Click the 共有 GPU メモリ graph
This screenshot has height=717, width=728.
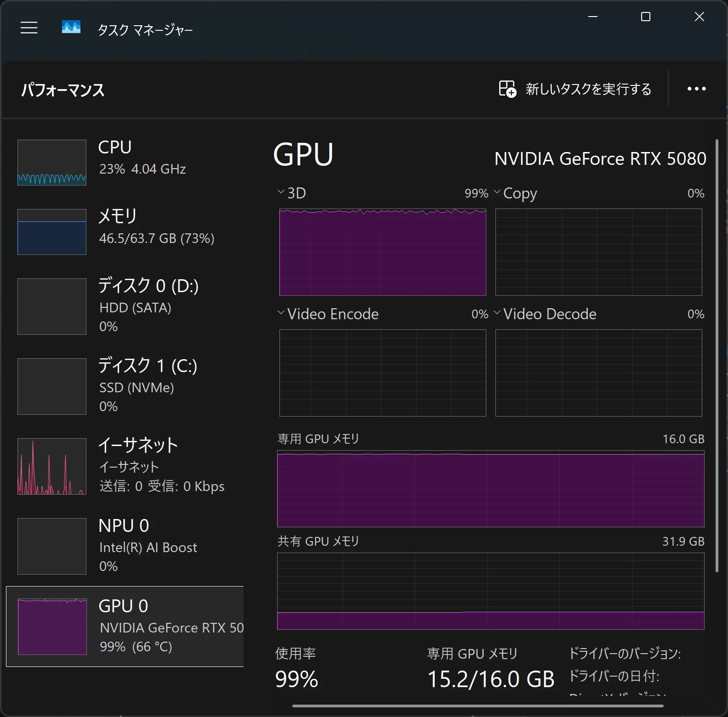coord(491,591)
